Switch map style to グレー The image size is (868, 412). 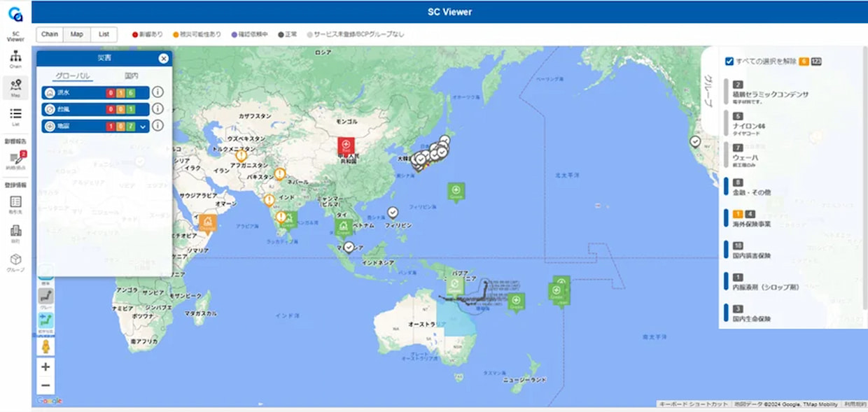click(x=45, y=297)
